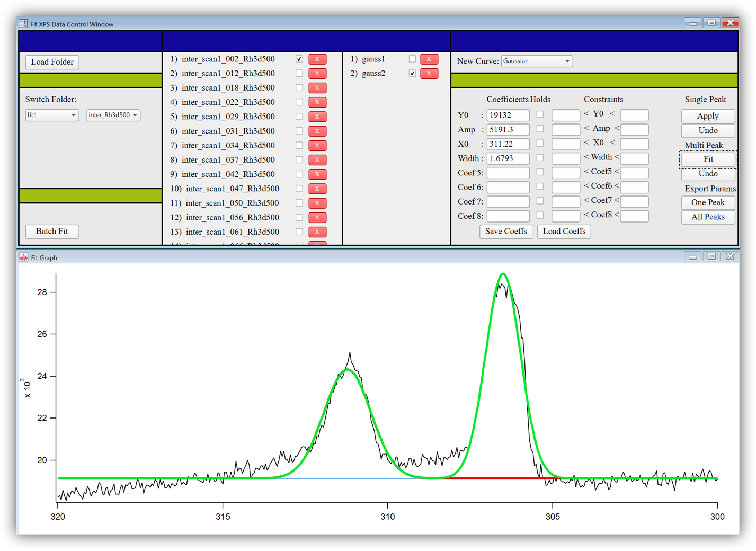This screenshot has height=551, width=756.
Task: Remove inter_scan1_050_Rh3d500 via red X
Action: [317, 203]
